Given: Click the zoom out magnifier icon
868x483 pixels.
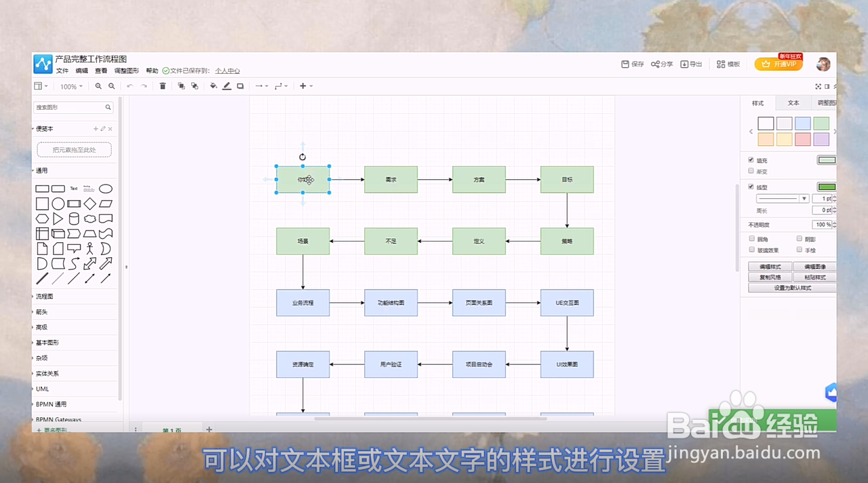Looking at the screenshot, I should click(112, 86).
